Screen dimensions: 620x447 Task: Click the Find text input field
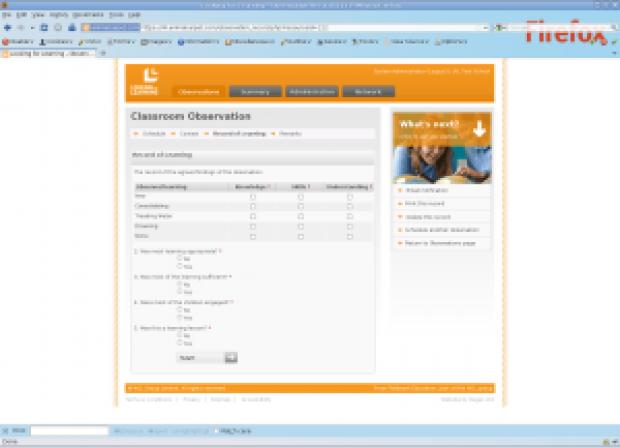[70, 431]
